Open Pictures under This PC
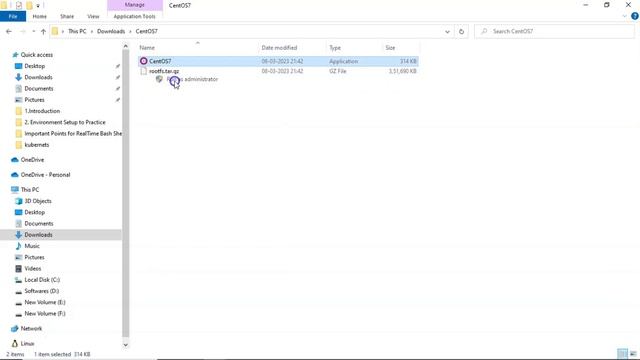The height and width of the screenshot is (360, 640). coord(34,258)
